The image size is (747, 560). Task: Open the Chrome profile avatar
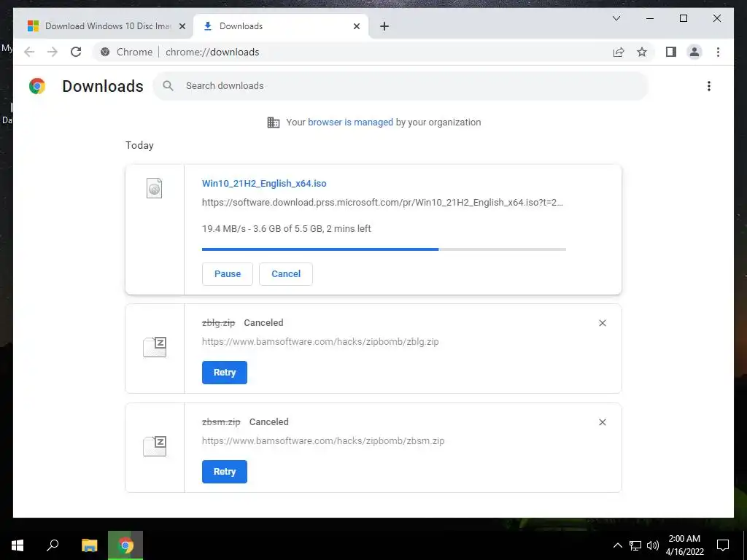694,52
